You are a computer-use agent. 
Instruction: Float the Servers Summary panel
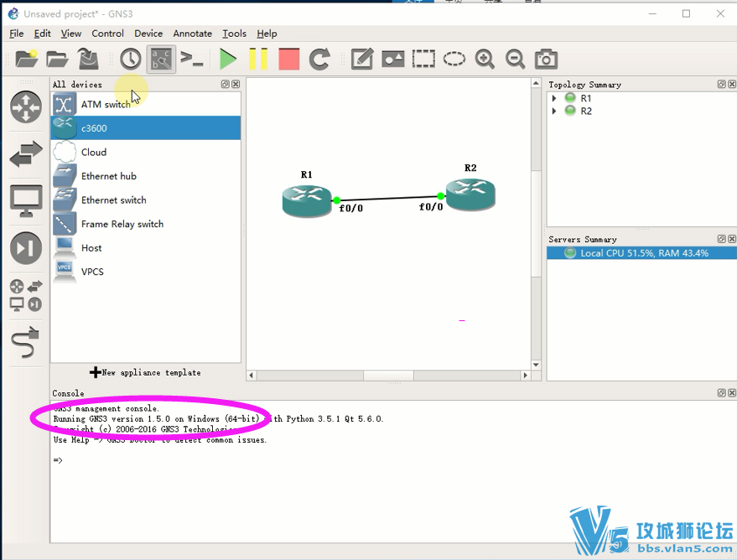tap(722, 239)
